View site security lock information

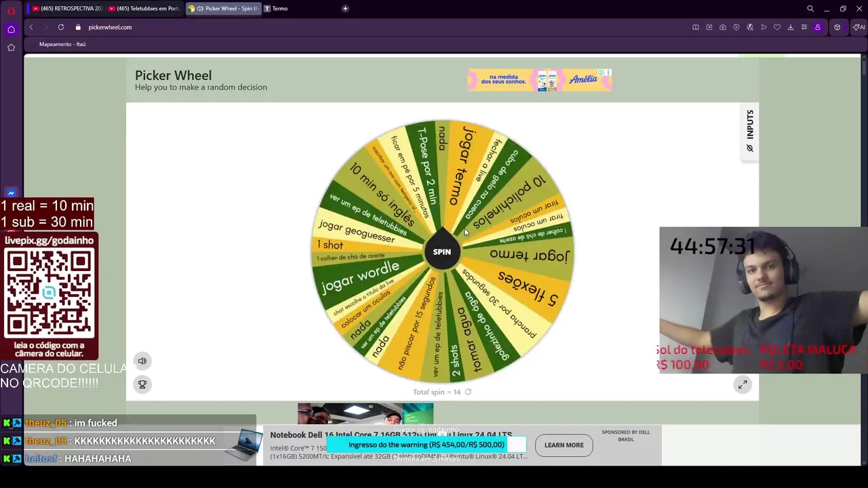[78, 27]
